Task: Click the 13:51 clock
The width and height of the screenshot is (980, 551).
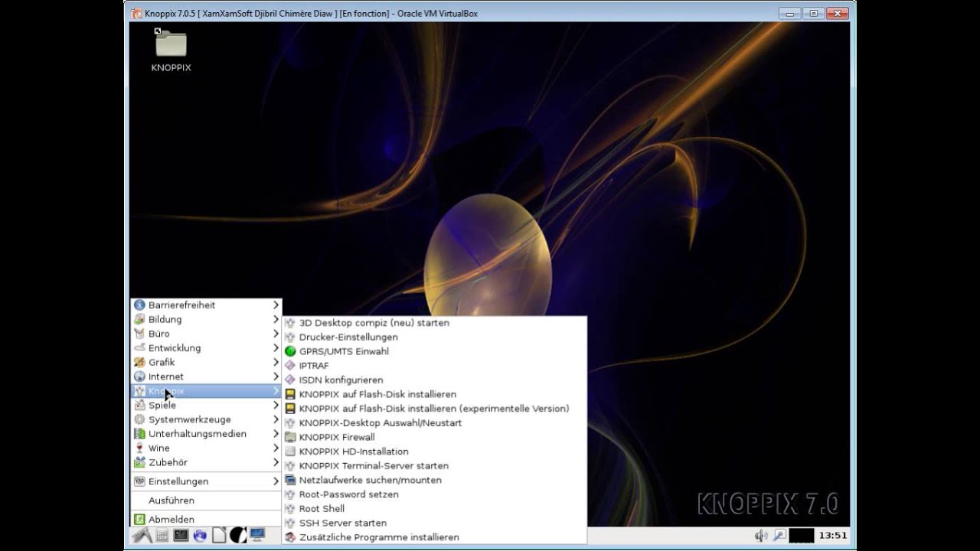Action: coord(833,536)
